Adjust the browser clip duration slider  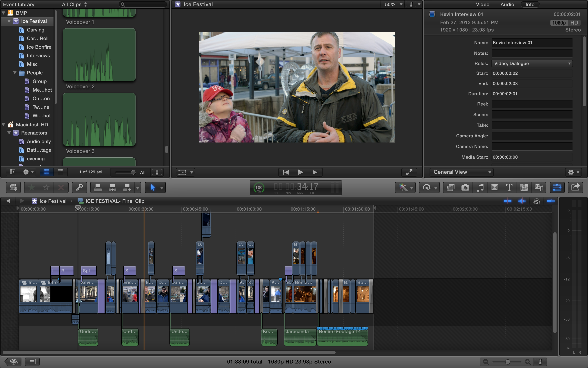point(133,172)
